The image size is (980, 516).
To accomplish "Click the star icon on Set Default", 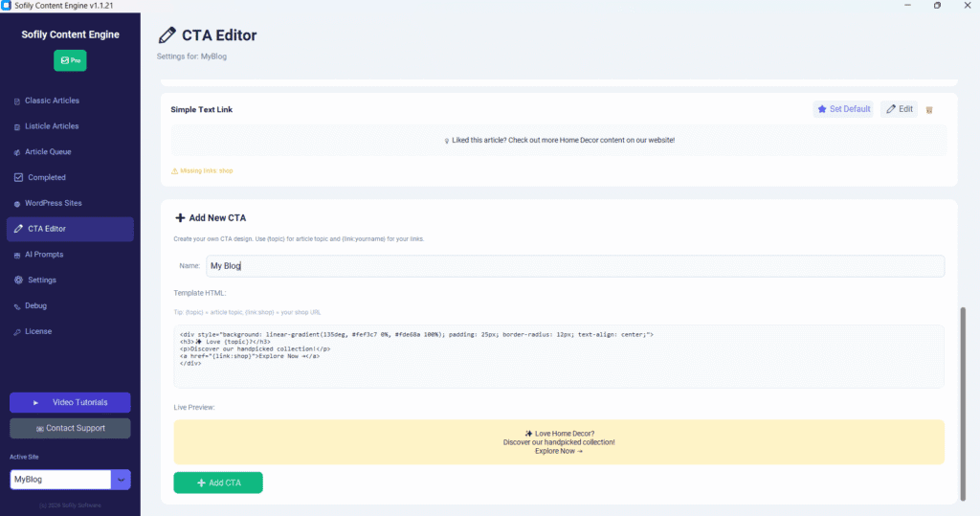I will coord(822,109).
